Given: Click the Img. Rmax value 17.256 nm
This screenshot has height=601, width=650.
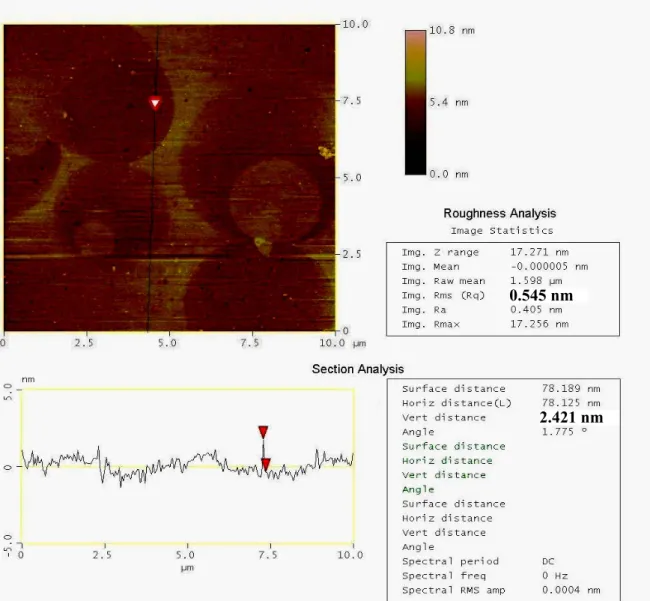Looking at the screenshot, I should pyautogui.click(x=539, y=324).
